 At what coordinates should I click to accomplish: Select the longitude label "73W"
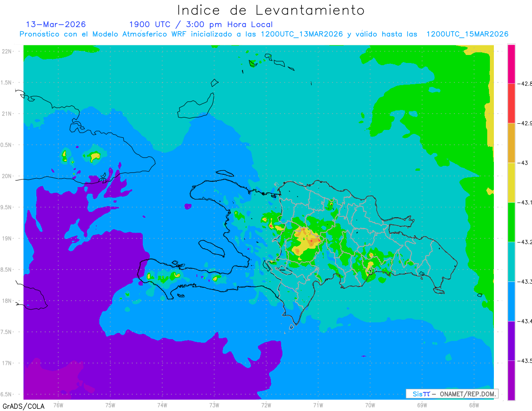coord(214,405)
